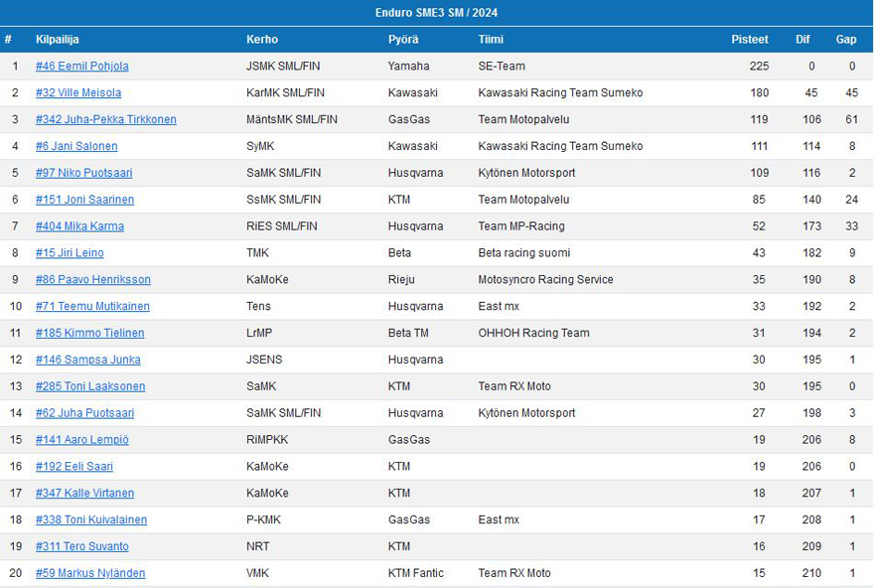Click the OHHOH Racing Team cell
This screenshot has height=588, width=874.
pos(533,333)
